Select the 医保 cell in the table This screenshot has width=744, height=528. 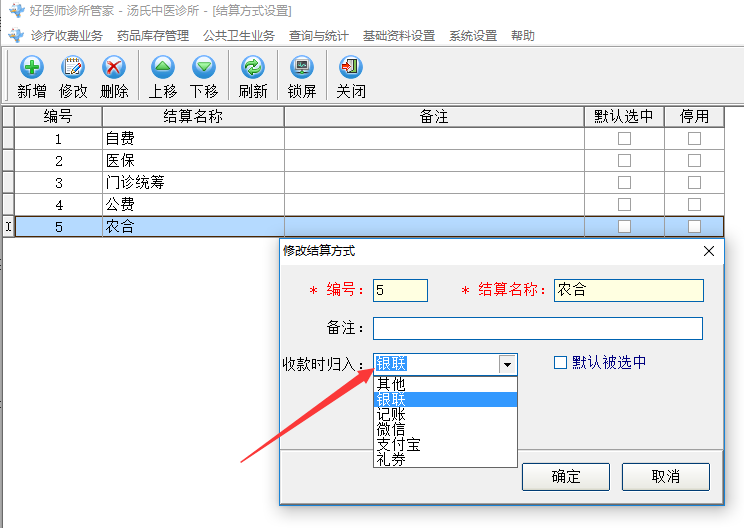pyautogui.click(x=193, y=160)
